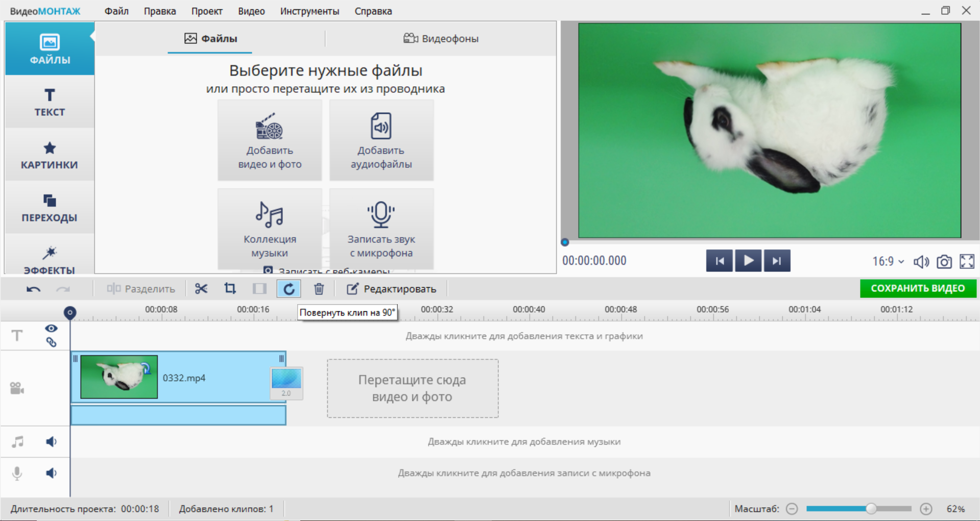Toggle text track visibility eye icon

(x=51, y=328)
